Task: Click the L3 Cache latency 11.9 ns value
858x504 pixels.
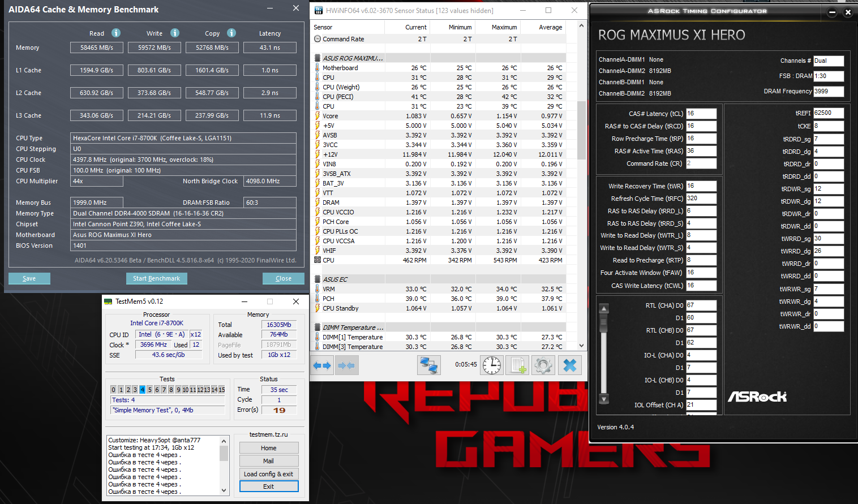Action: (x=270, y=115)
